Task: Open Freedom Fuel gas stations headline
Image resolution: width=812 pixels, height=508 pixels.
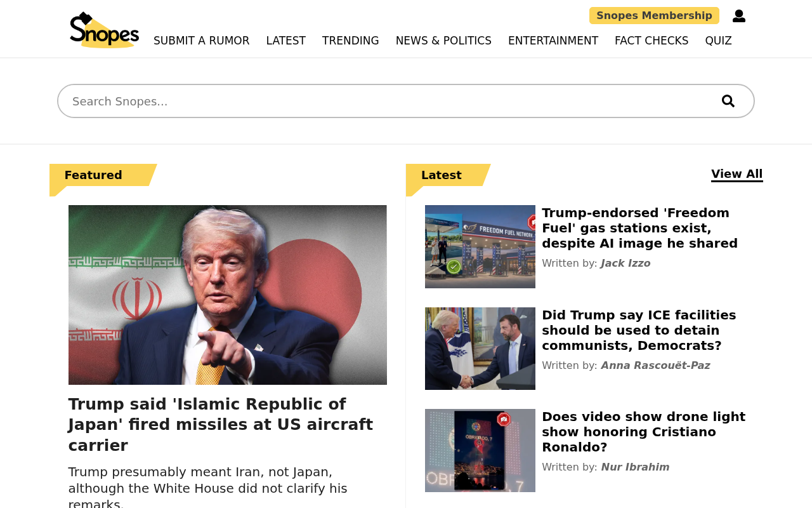Action: [x=639, y=228]
